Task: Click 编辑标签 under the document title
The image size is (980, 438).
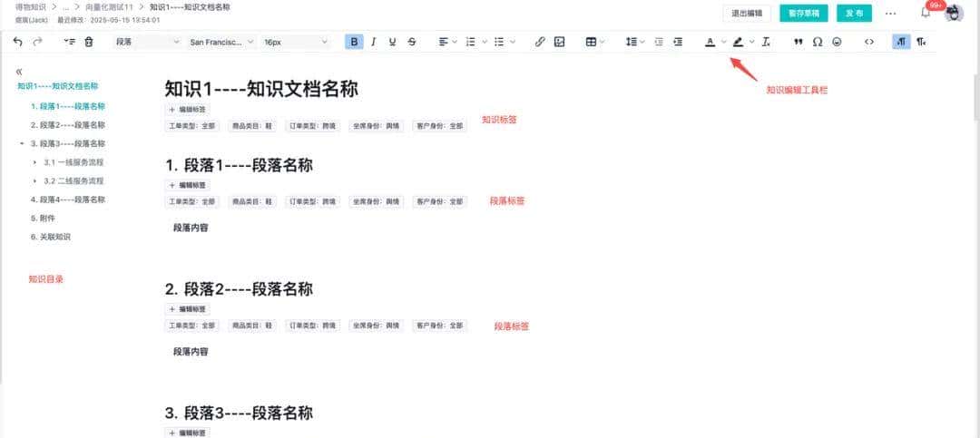Action: tap(187, 110)
